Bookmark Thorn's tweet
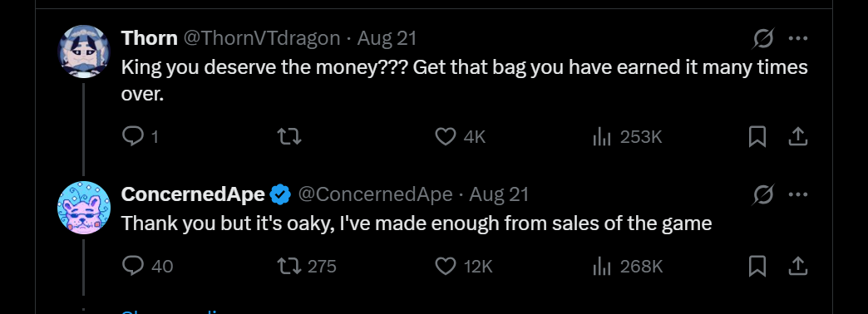This screenshot has width=868, height=314. [757, 136]
